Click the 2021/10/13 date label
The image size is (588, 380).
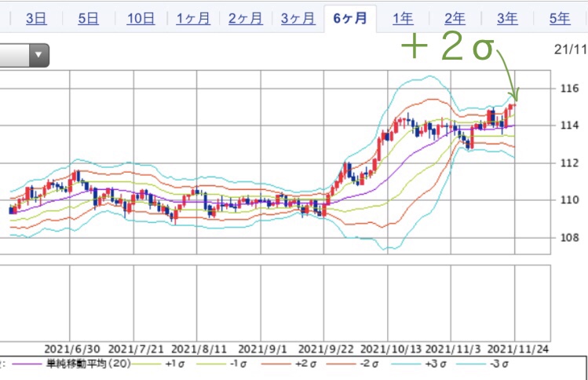click(392, 349)
